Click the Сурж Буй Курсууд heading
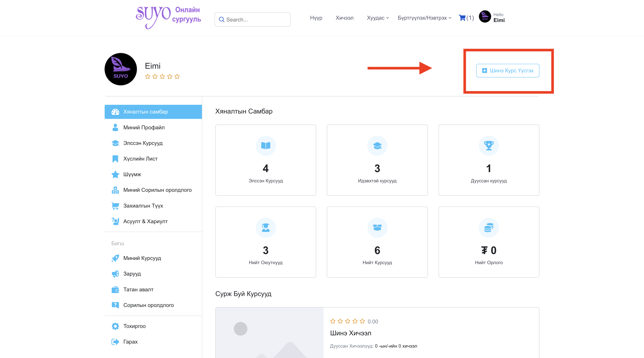The height and width of the screenshot is (358, 644). coord(243,294)
